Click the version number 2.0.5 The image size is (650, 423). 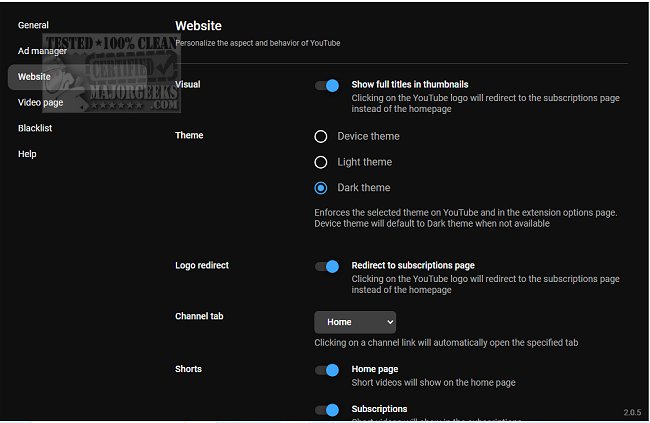pyautogui.click(x=632, y=412)
